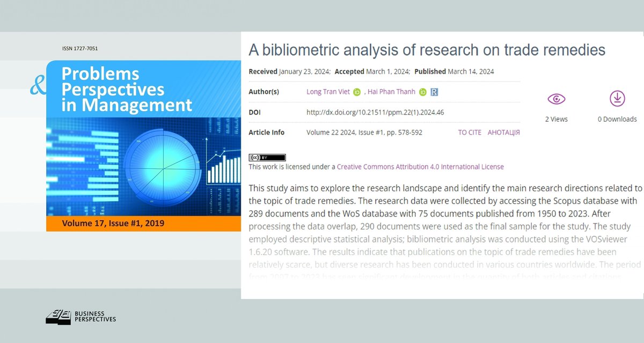
Task: Open Creative Commons Attribution 4.0 license link
Action: [420, 167]
